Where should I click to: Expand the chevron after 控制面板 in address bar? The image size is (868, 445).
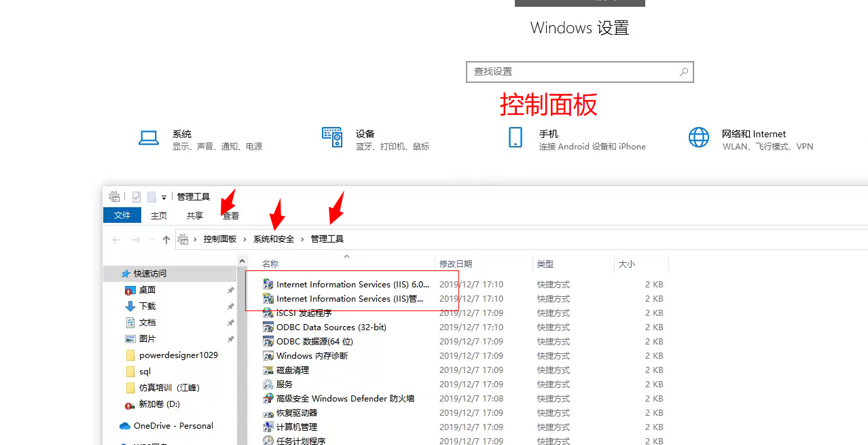(x=245, y=239)
